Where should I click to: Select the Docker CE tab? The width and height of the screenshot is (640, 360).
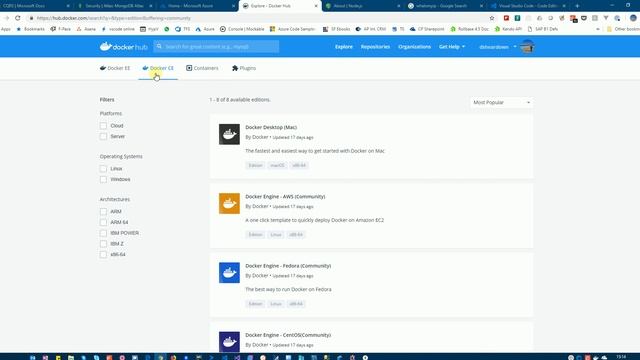click(158, 68)
